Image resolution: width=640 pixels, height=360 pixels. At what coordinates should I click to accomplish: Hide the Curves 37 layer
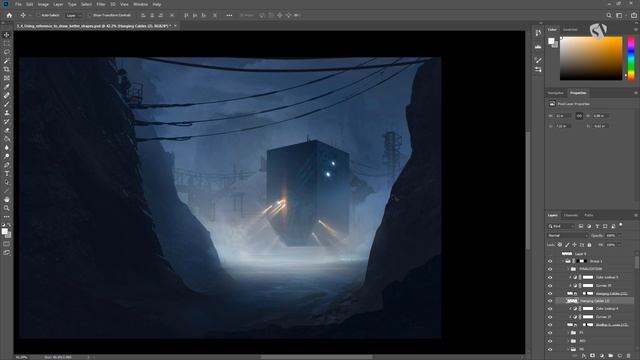pos(550,317)
